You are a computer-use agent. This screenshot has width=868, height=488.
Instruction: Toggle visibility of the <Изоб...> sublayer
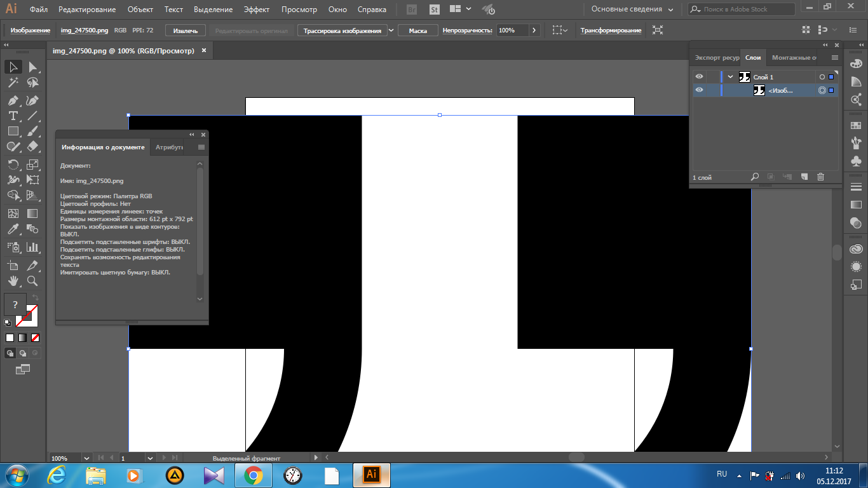[699, 90]
